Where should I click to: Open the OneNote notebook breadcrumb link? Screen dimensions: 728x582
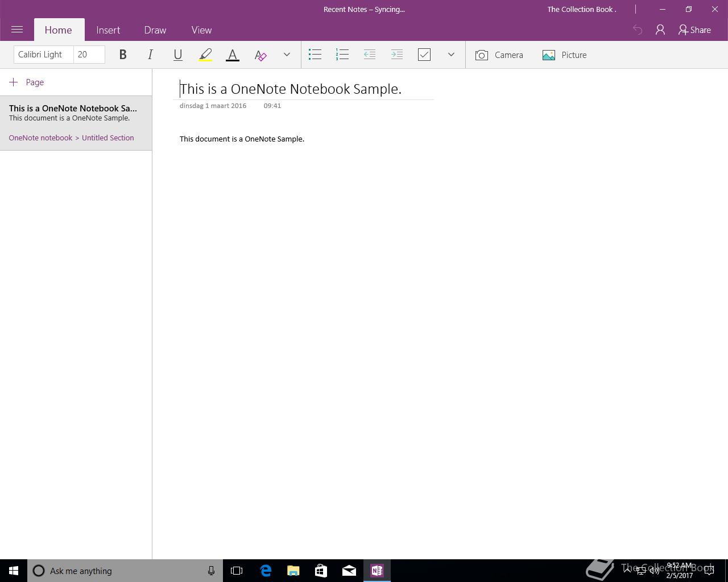tap(40, 138)
